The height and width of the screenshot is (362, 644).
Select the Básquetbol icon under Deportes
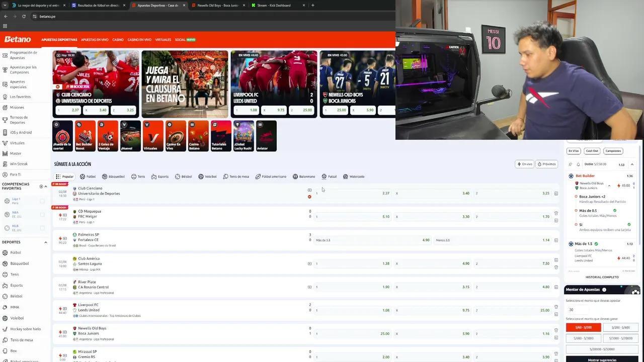(x=5, y=263)
